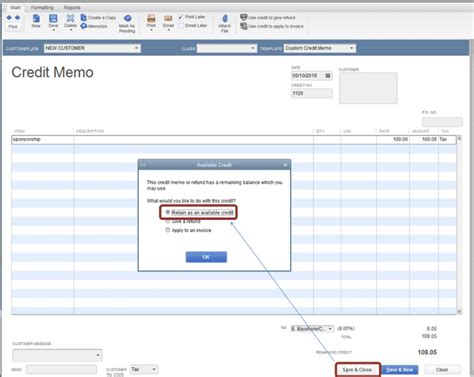474x377 pixels.
Task: Use credit to apply to invoice
Action: coord(272,26)
